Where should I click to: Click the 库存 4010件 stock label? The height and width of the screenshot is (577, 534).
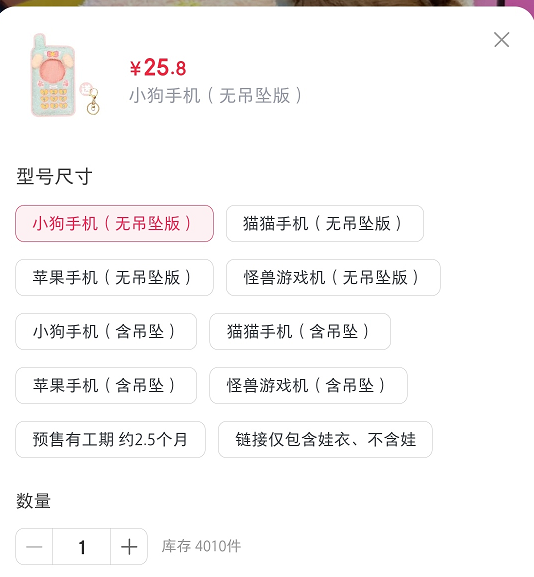pos(201,546)
